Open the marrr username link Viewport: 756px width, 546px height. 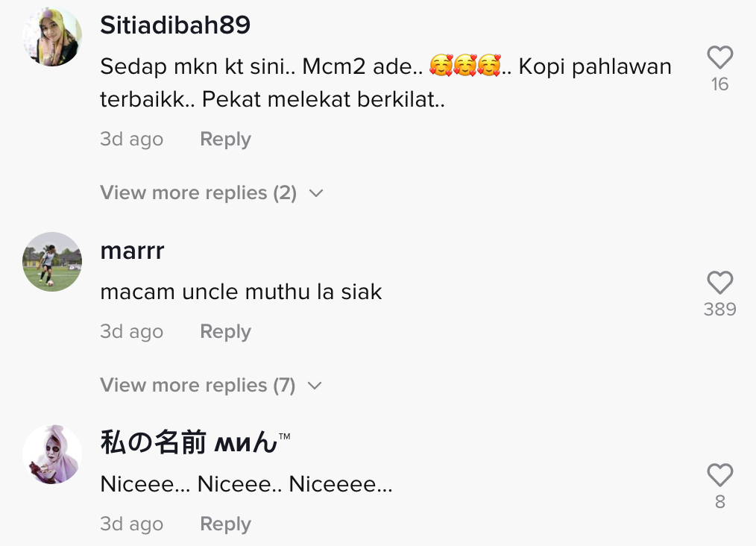coord(132,251)
